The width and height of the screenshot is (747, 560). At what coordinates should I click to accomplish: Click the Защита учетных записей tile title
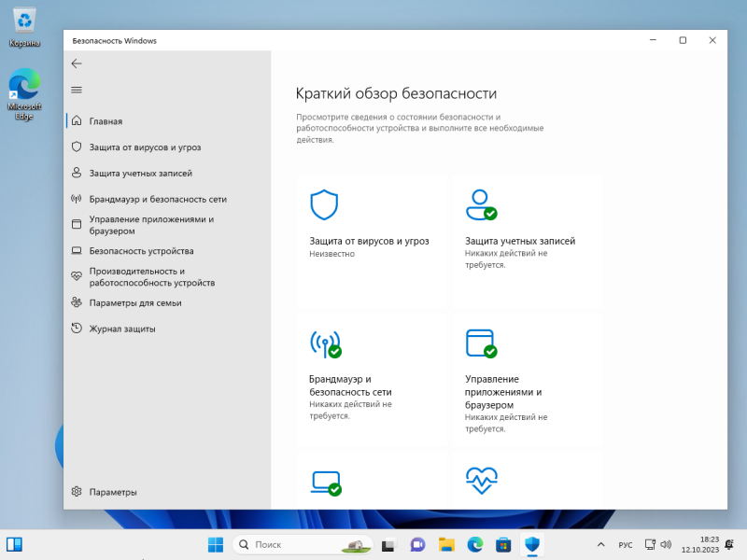[x=520, y=241]
